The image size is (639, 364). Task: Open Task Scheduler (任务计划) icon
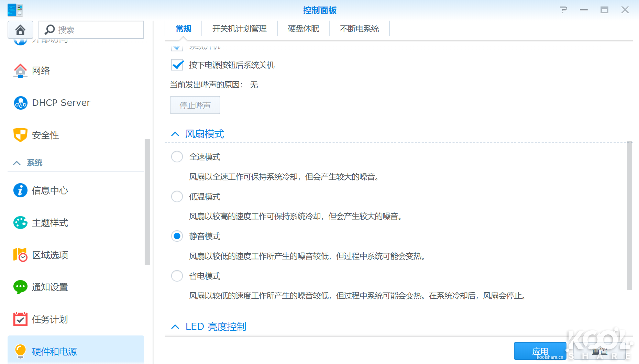pos(20,319)
